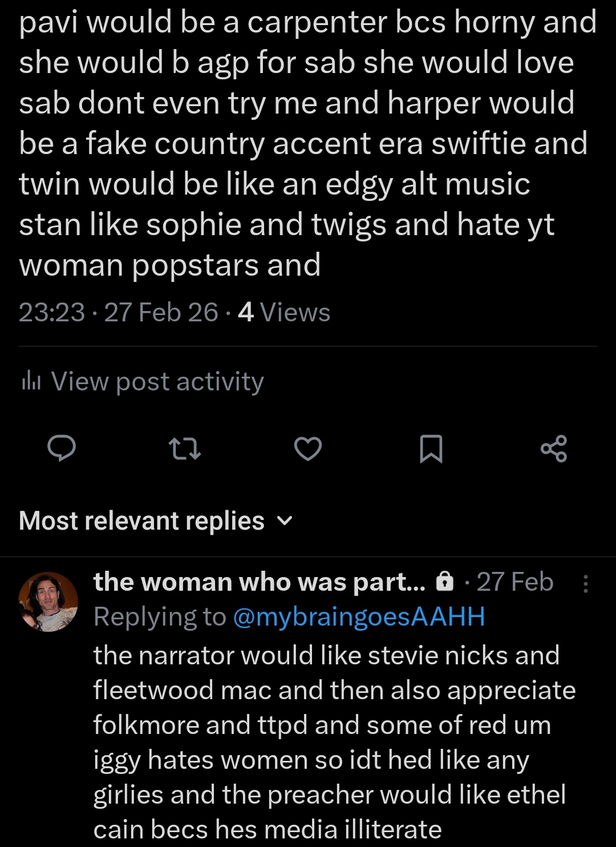Click the 23:23 · 27 Feb 26 timestamp
The width and height of the screenshot is (616, 847).
118,313
